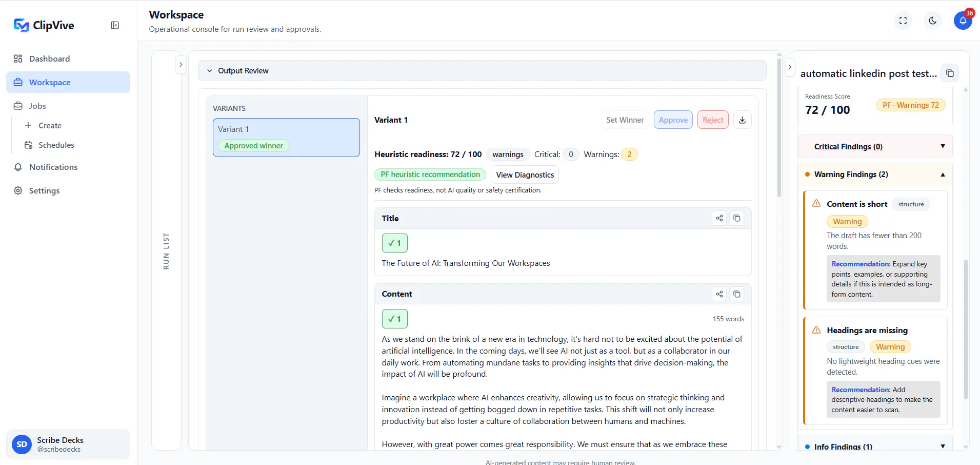
Task: Open Scribe Decks user profile
Action: tap(68, 444)
